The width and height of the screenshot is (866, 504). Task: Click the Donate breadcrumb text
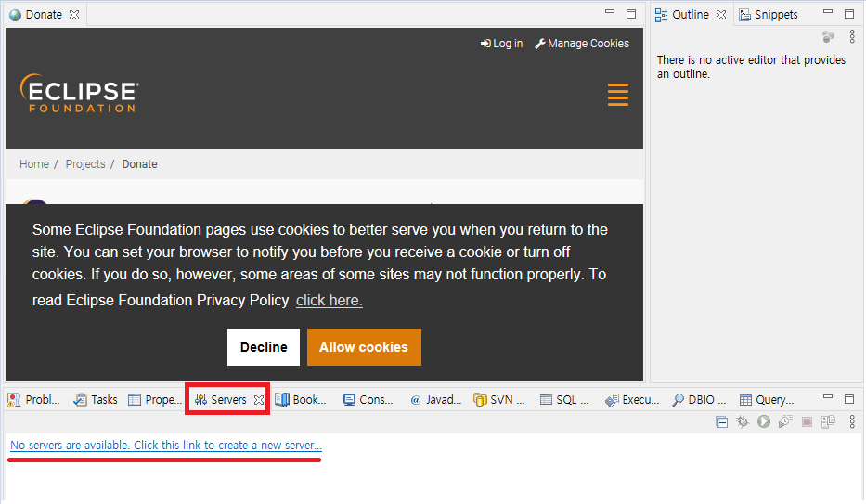[140, 164]
